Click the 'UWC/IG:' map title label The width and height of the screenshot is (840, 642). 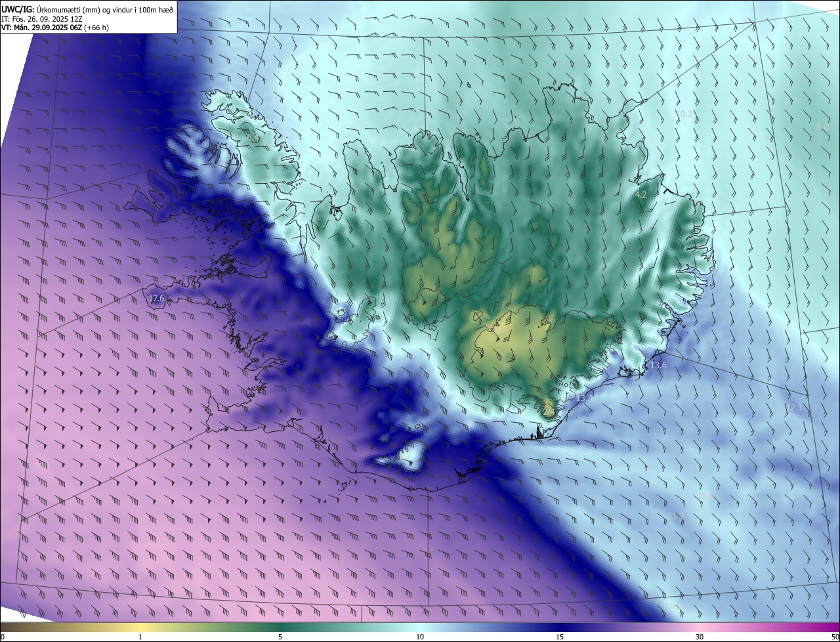click(x=18, y=9)
